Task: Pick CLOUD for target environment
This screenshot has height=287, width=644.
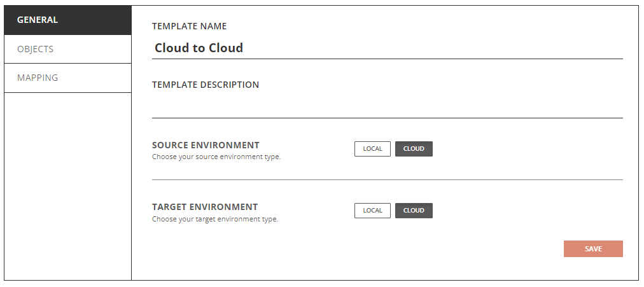Action: pos(414,211)
